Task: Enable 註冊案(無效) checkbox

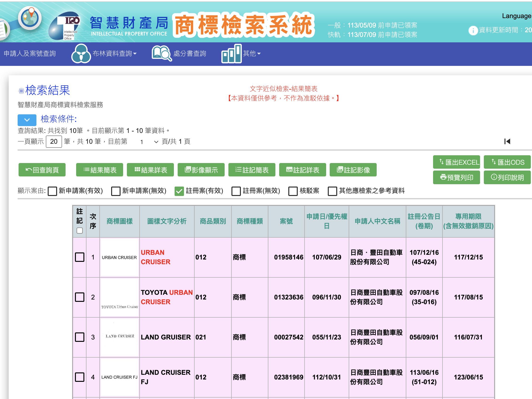Action: (236, 191)
